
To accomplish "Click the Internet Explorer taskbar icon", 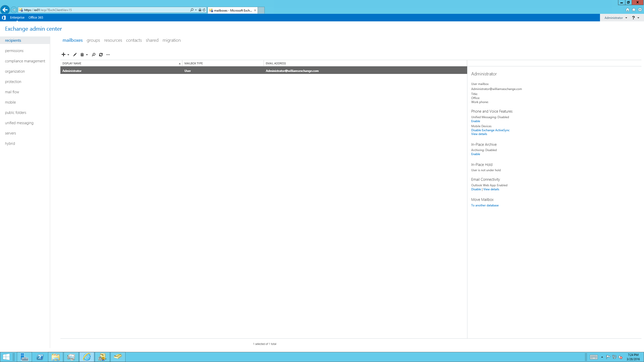I will coord(87,357).
